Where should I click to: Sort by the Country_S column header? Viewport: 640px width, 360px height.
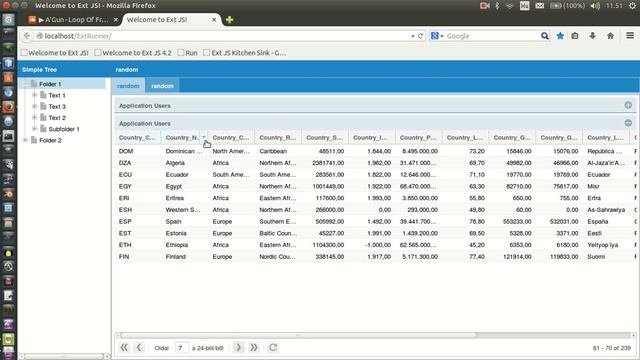coord(325,138)
